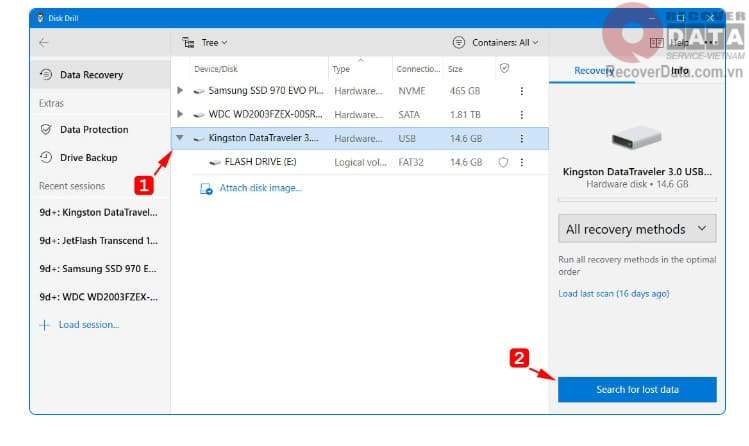Click the NVME connection cell
Image resolution: width=749 pixels, height=446 pixels.
point(412,91)
